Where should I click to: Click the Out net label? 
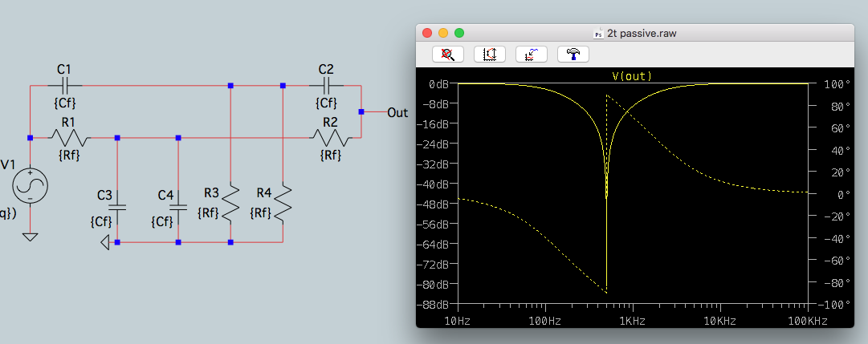(397, 112)
